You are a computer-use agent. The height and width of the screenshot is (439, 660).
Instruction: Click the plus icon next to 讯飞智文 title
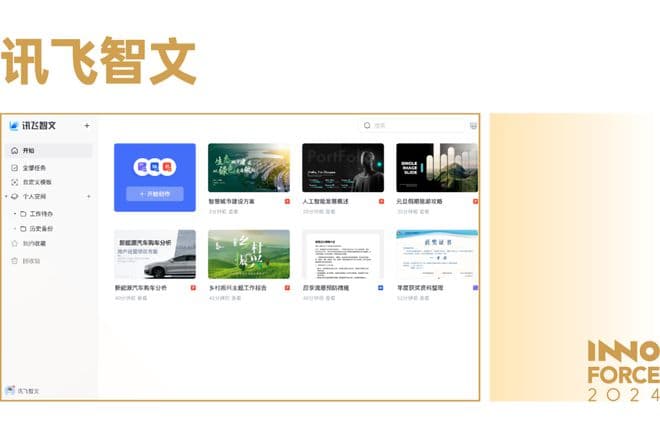point(87,126)
